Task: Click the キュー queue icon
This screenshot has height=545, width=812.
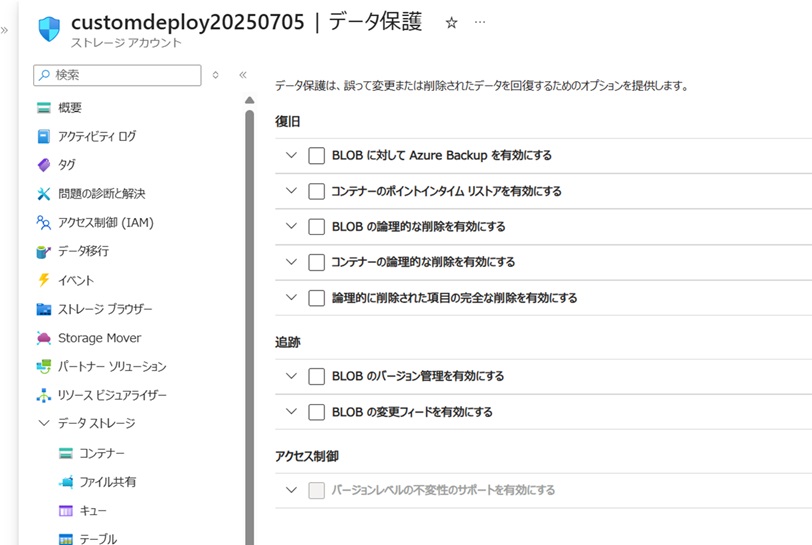Action: pyautogui.click(x=66, y=511)
